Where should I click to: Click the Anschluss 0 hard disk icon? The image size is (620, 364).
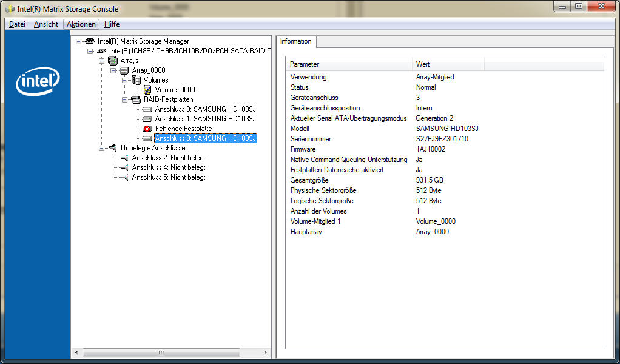(147, 109)
